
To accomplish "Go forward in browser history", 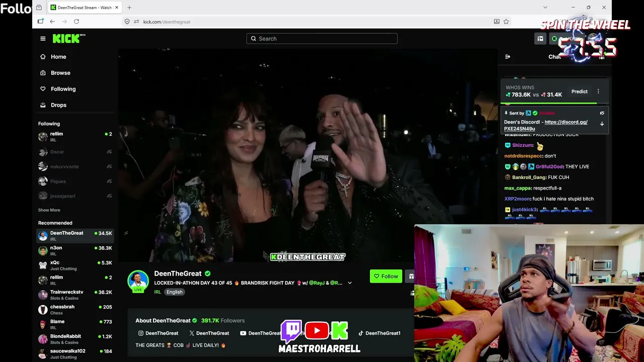I will click(x=64, y=22).
